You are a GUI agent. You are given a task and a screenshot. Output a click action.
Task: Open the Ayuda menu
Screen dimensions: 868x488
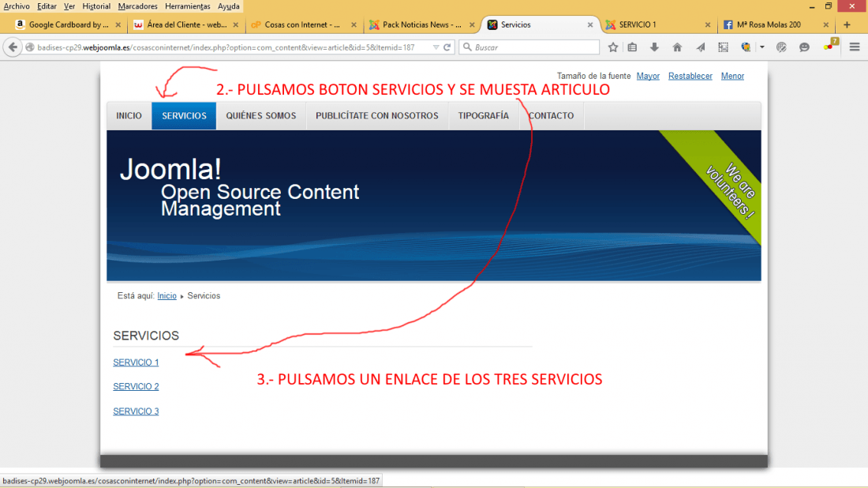point(229,6)
